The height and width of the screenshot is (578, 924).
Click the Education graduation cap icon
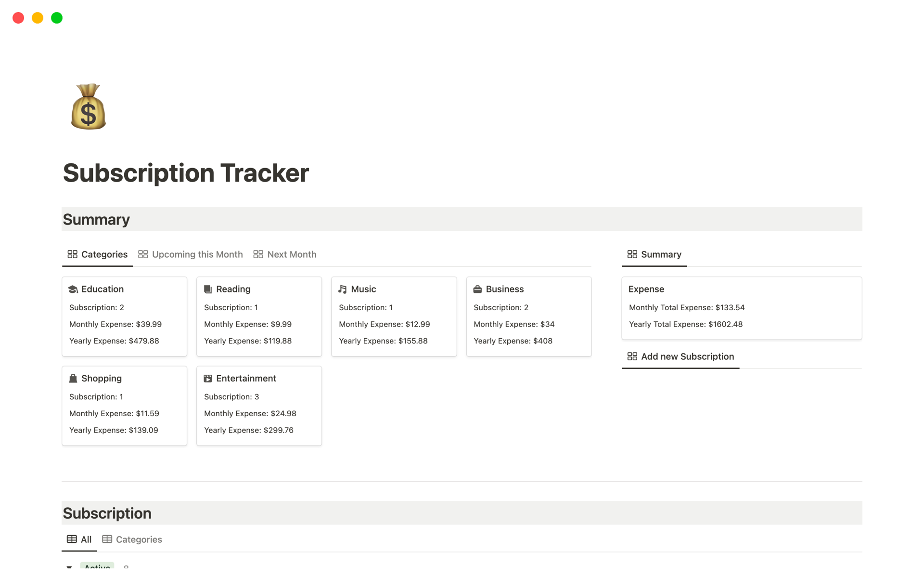click(73, 289)
